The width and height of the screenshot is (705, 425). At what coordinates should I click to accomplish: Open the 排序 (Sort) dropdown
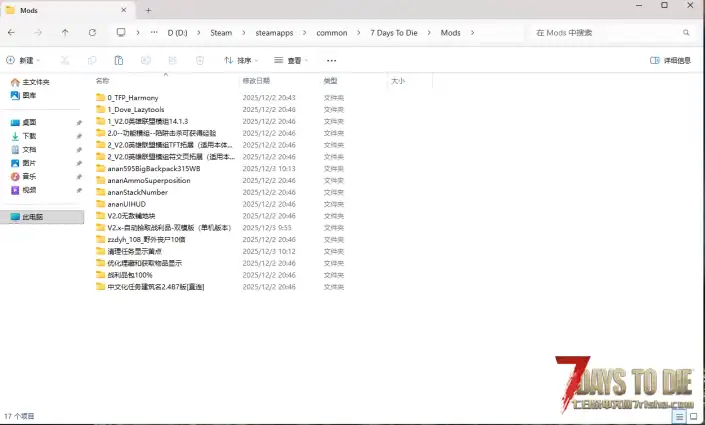point(241,60)
